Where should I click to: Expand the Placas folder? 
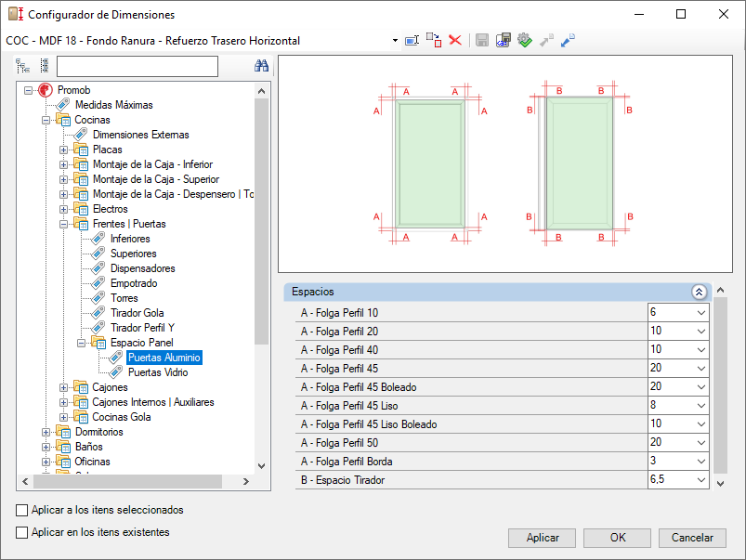(x=64, y=150)
